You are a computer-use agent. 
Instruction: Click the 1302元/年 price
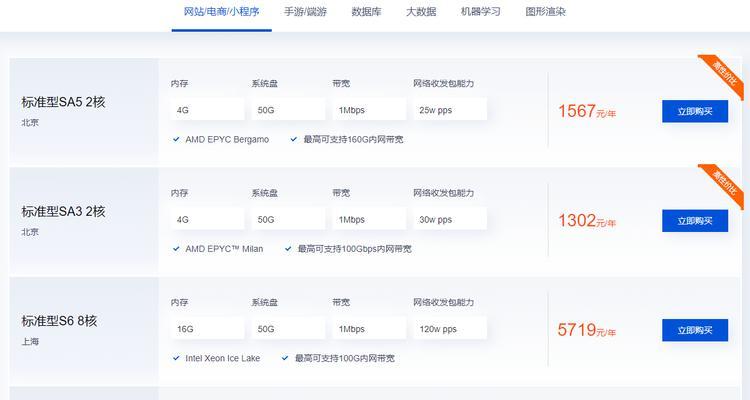click(587, 221)
